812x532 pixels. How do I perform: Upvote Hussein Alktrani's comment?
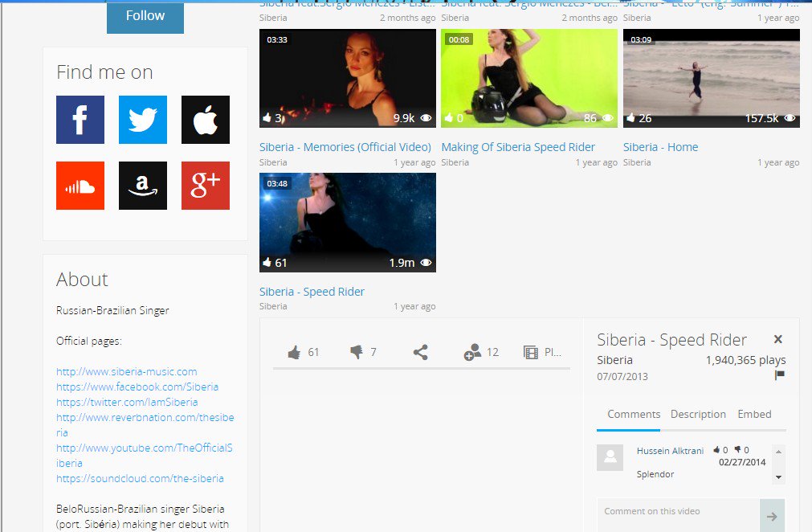pyautogui.click(x=716, y=450)
